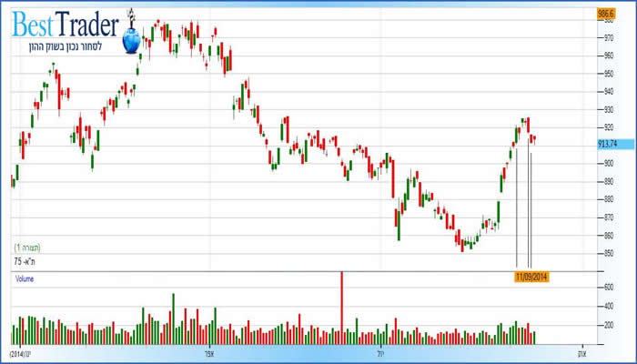Click the (תצורה 1) legend label
This screenshot has height=364, width=637.
click(27, 248)
